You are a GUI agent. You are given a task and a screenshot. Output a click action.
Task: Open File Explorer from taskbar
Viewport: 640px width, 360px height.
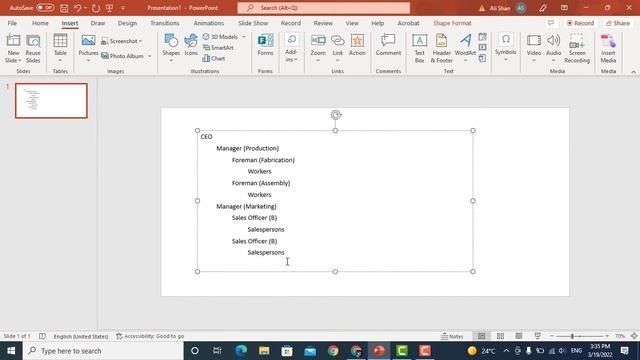tap(264, 351)
